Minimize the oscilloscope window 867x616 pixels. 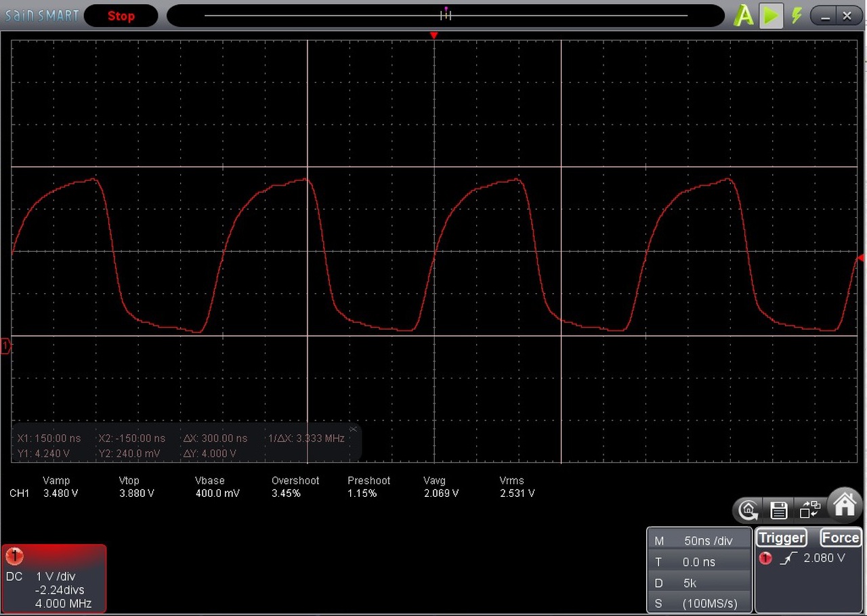click(824, 16)
